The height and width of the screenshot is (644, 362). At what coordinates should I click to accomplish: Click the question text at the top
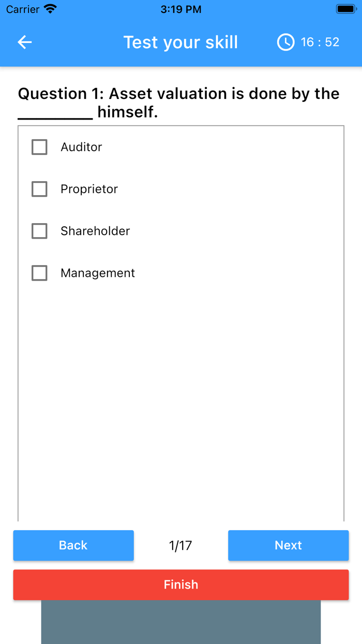(x=178, y=102)
